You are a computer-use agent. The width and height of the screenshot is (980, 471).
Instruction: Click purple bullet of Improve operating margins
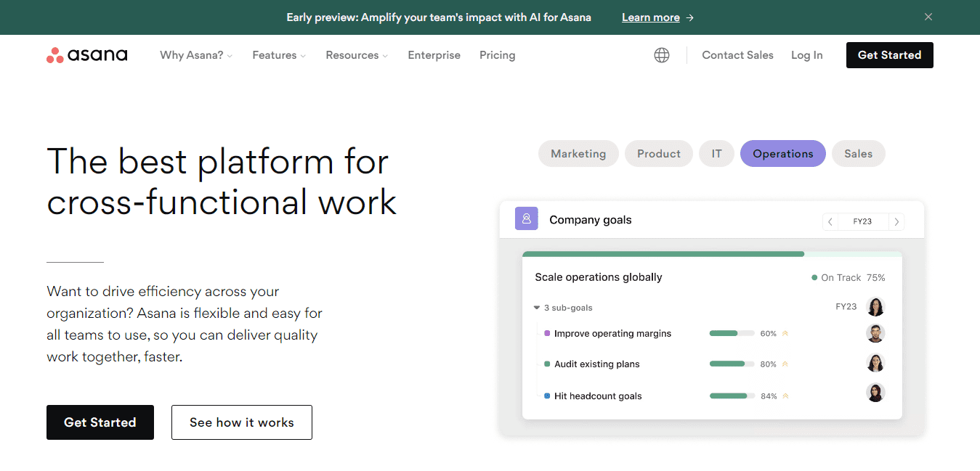tap(547, 334)
